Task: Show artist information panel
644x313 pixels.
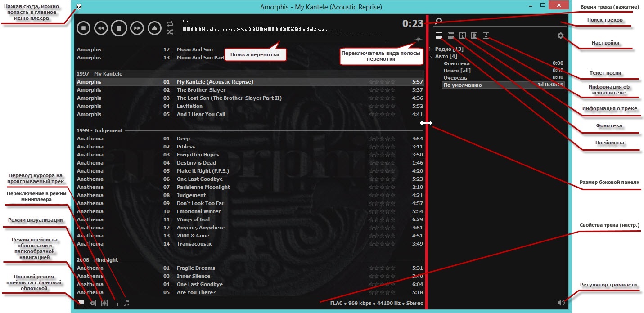Action: point(474,36)
